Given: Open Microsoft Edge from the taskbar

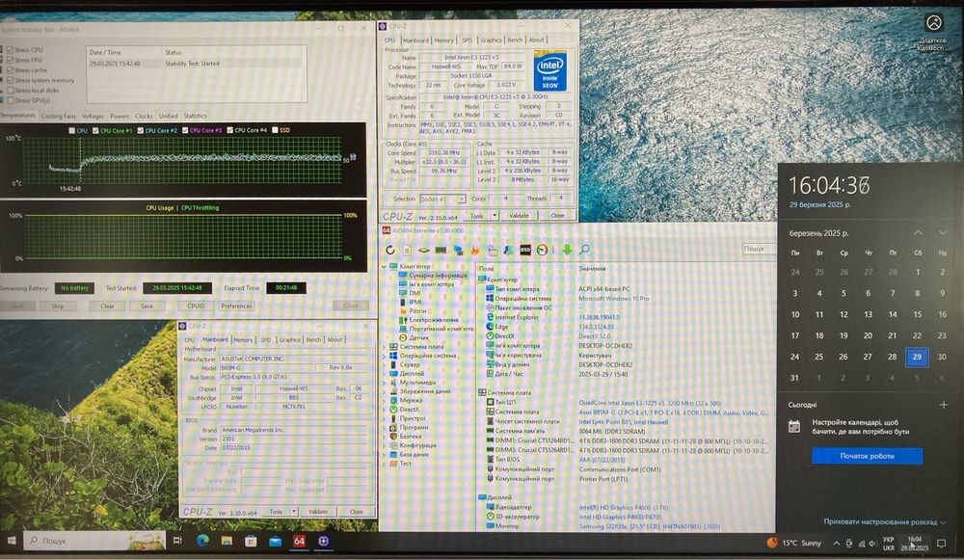Looking at the screenshot, I should (x=202, y=541).
